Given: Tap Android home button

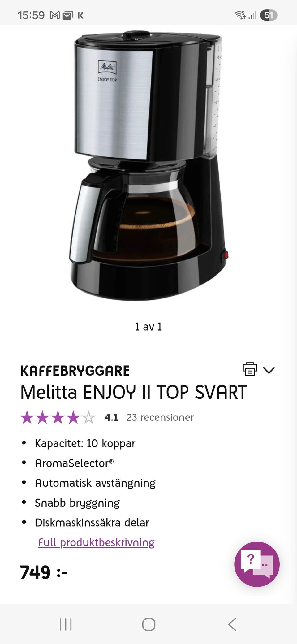Looking at the screenshot, I should pyautogui.click(x=148, y=624).
